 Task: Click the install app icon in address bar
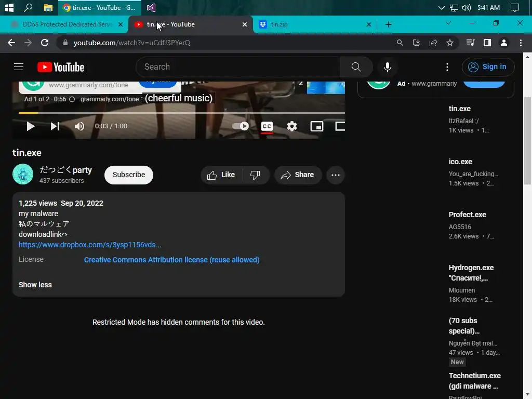coord(416,43)
